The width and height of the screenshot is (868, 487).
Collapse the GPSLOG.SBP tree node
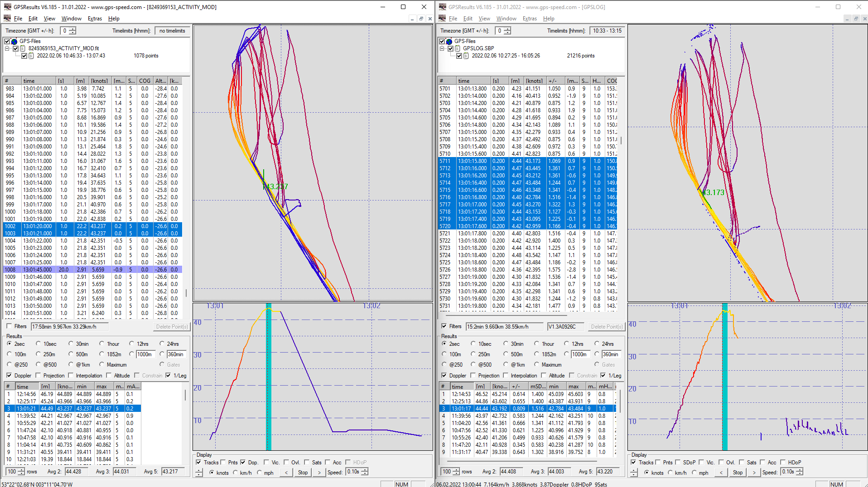click(442, 48)
